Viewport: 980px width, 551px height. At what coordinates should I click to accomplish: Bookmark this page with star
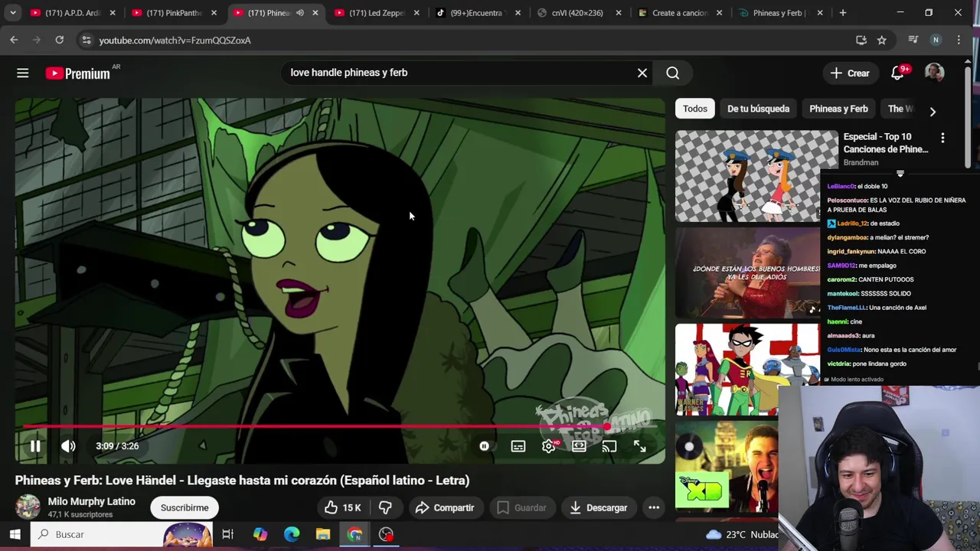(882, 40)
